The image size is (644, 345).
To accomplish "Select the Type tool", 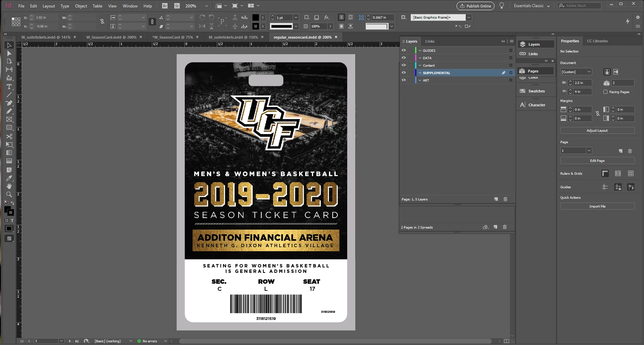I will click(9, 87).
